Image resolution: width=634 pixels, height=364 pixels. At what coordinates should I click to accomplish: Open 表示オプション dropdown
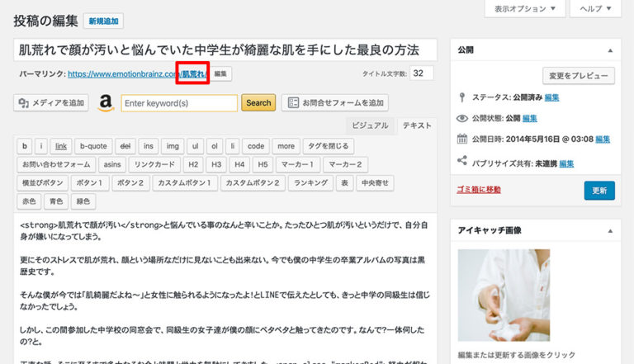pos(525,9)
